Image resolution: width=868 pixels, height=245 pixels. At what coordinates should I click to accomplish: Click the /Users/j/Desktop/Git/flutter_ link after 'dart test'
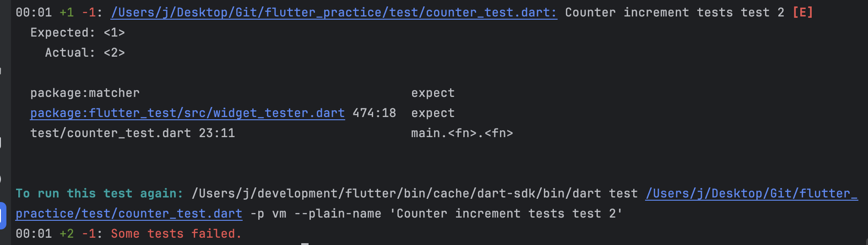751,193
